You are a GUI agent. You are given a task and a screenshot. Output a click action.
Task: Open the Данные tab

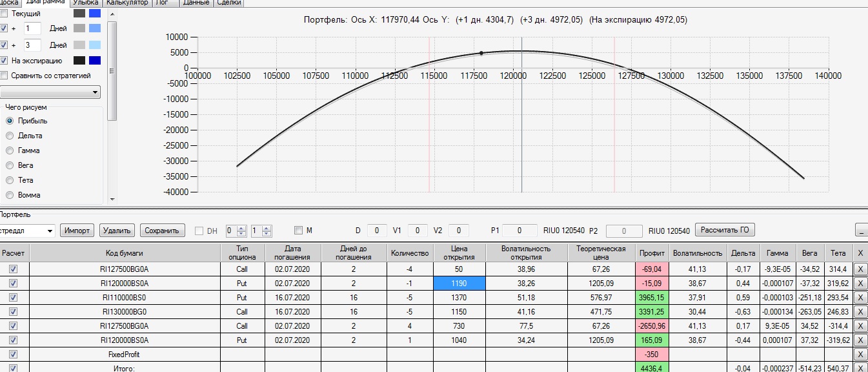(196, 3)
